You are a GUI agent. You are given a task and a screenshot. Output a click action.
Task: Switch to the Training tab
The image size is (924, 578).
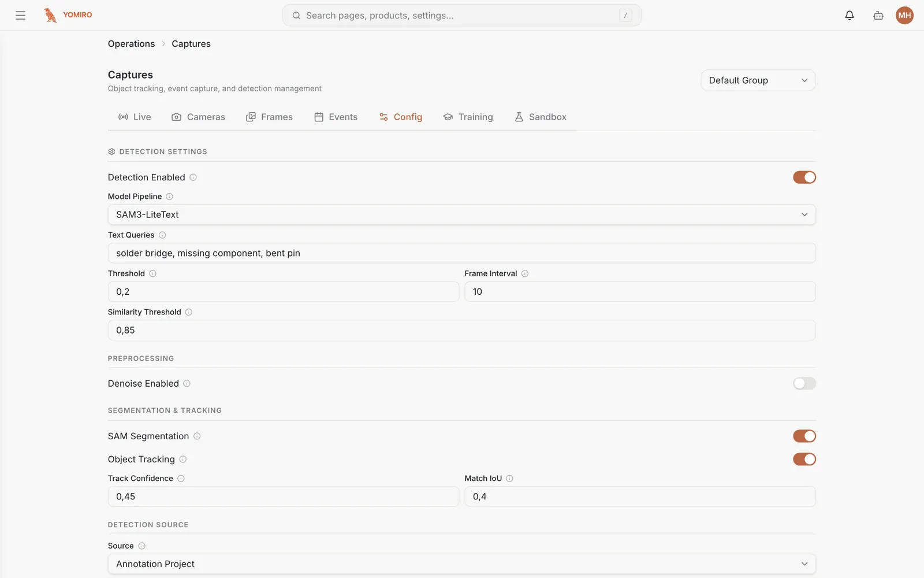pyautogui.click(x=468, y=117)
